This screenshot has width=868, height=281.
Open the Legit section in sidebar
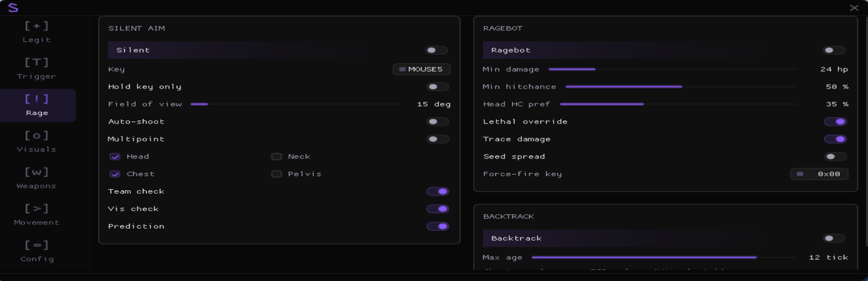37,32
